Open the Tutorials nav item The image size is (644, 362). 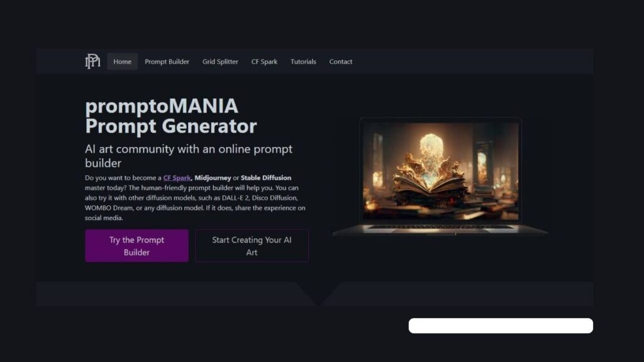[x=303, y=62]
